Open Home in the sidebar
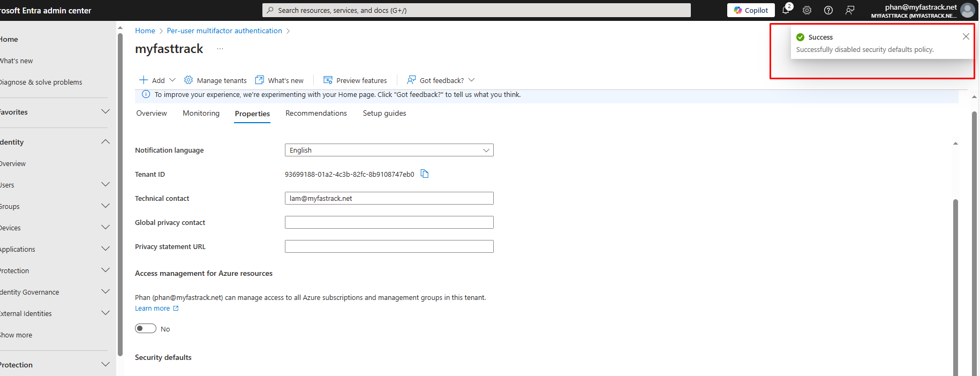The height and width of the screenshot is (376, 980). [x=9, y=39]
